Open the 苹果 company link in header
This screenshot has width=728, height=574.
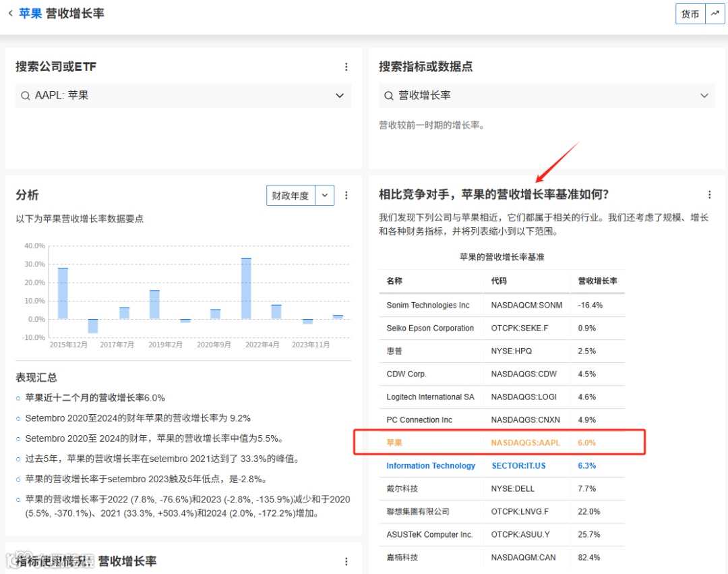[30, 13]
